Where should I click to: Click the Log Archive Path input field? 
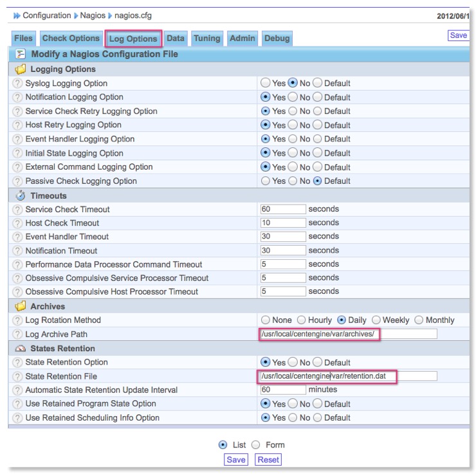pyautogui.click(x=347, y=334)
